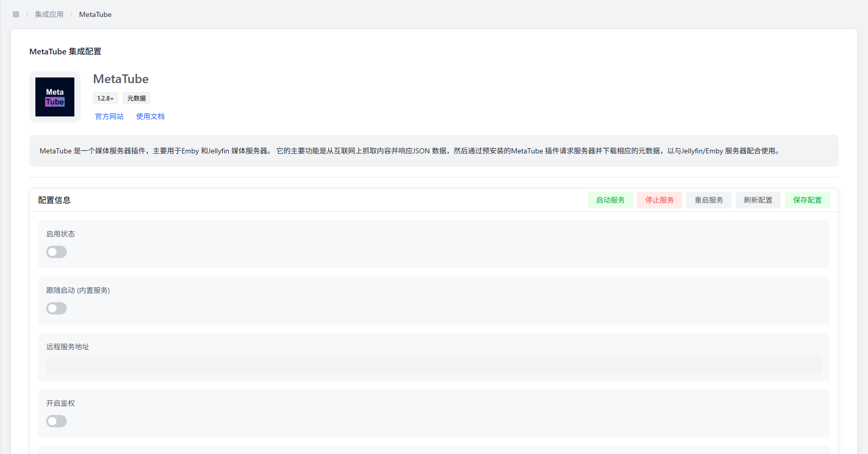Open the 使用文档 link
Image resolution: width=868 pixels, height=454 pixels.
point(150,116)
